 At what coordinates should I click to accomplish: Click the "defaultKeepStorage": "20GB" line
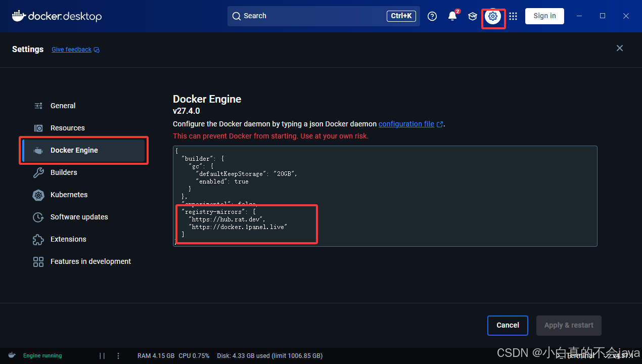point(246,174)
